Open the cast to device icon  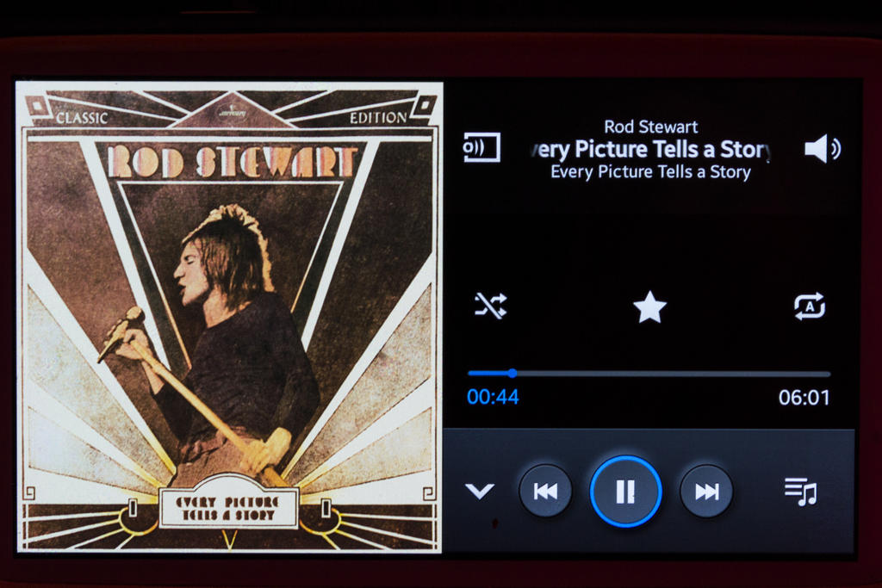coord(481,147)
